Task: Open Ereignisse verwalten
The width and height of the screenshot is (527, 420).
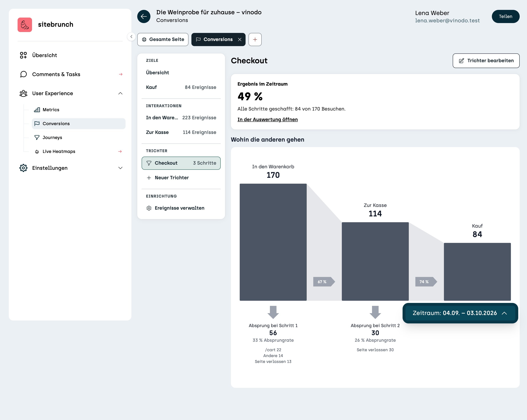Action: (x=181, y=208)
